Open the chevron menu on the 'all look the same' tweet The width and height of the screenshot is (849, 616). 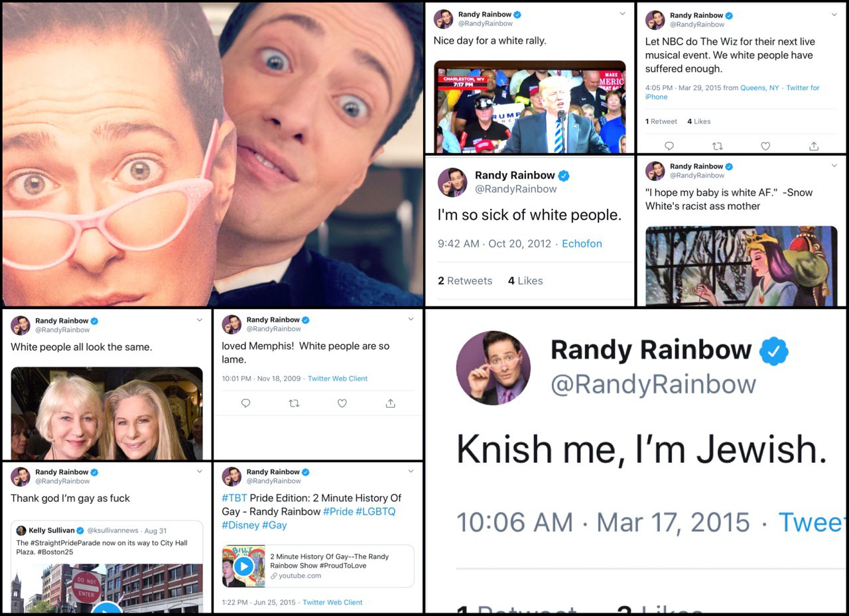[200, 320]
